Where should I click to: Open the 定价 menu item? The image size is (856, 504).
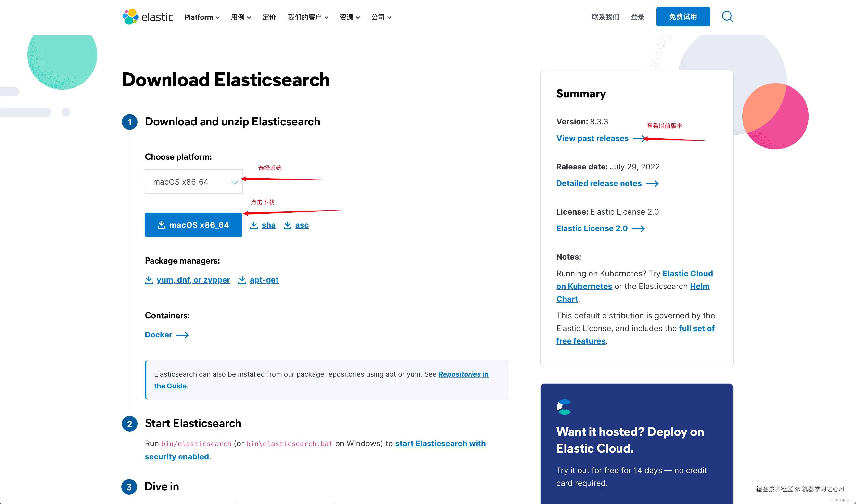coord(269,17)
